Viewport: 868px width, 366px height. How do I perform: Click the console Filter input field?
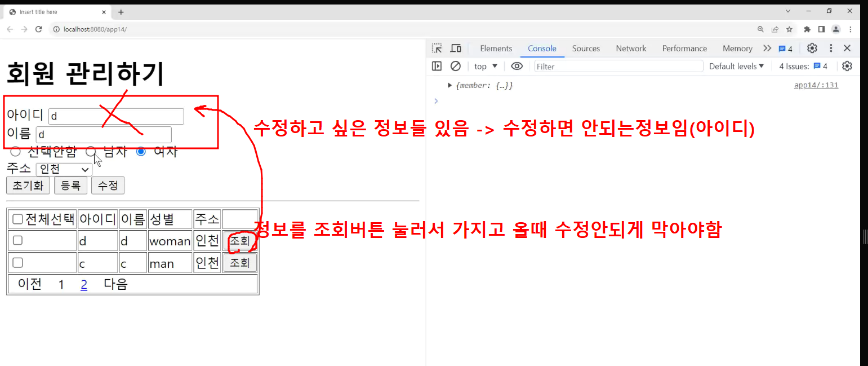[618, 66]
